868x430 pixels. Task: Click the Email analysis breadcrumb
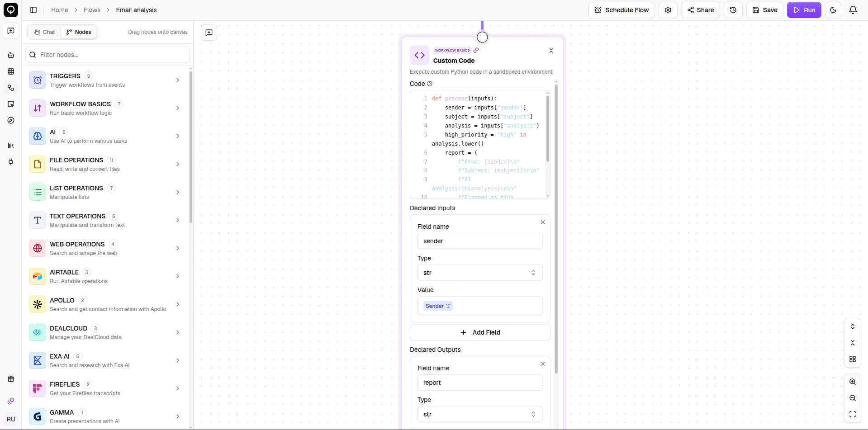tap(136, 10)
